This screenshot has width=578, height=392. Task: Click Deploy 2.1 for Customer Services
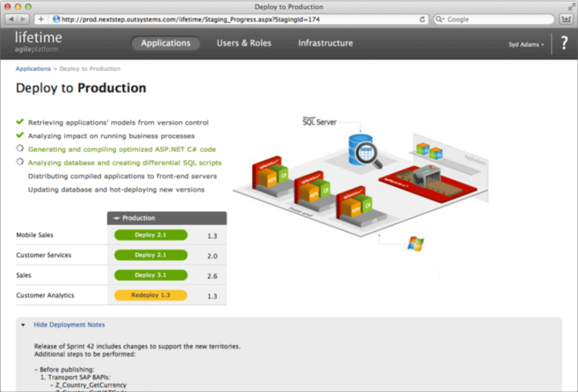[x=151, y=255]
